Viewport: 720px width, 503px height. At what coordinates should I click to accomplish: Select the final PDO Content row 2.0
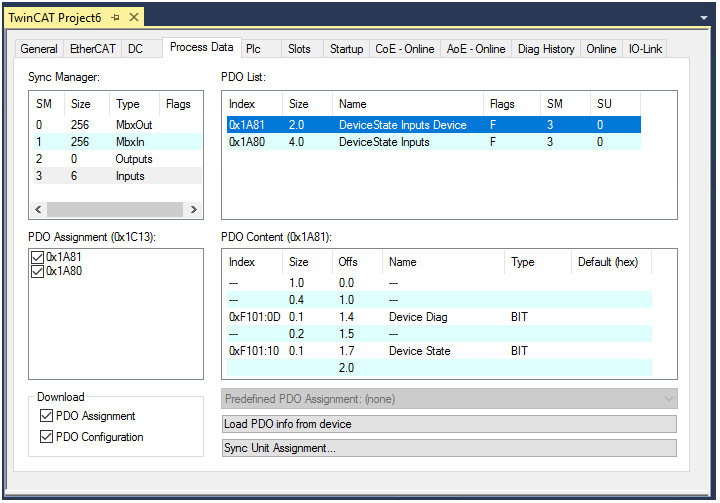[439, 368]
